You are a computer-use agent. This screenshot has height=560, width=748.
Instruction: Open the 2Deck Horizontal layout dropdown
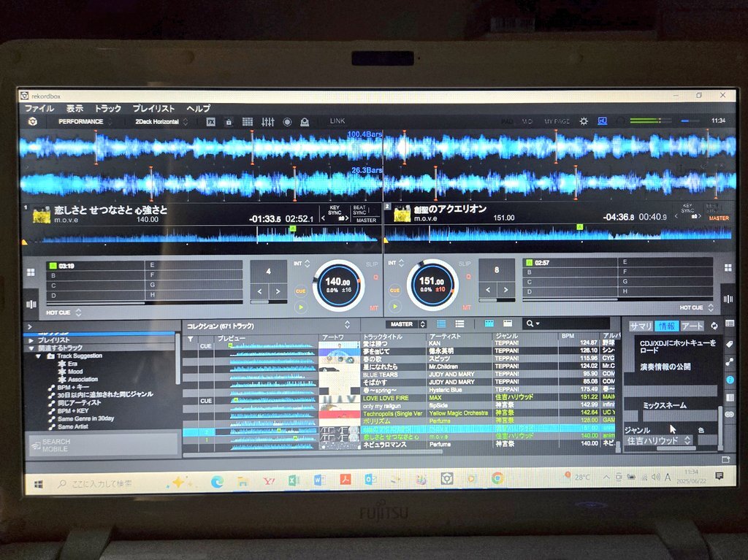tap(161, 122)
